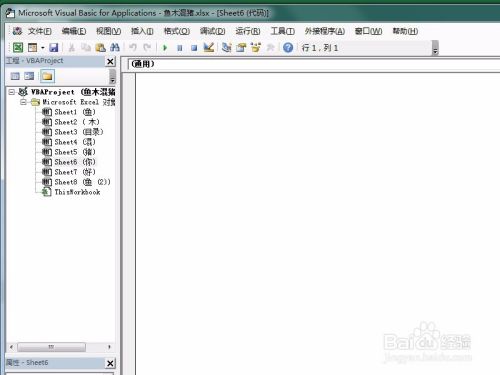This screenshot has height=375, width=500.
Task: Click the Cut toolbar icon
Action: 71,48
